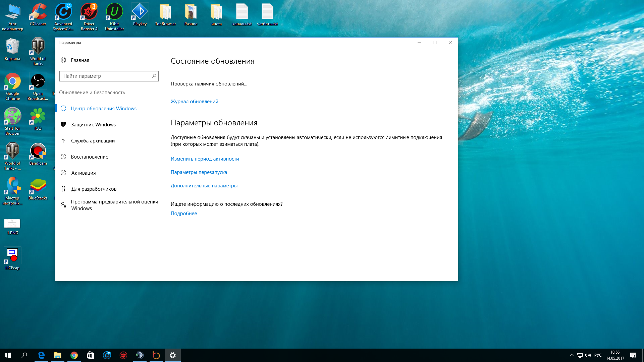Expand hidden system tray icons chevron

click(x=572, y=355)
